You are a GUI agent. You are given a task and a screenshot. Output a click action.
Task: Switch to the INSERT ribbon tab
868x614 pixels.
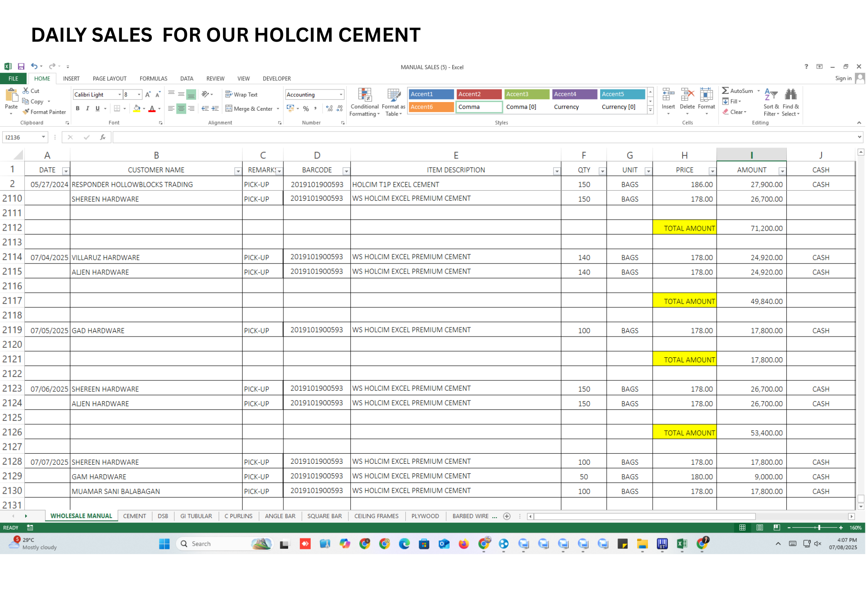click(71, 79)
